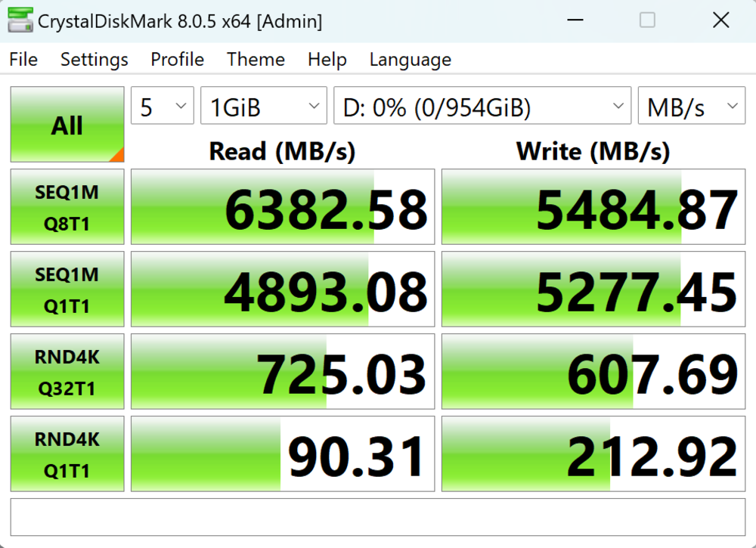
Task: Open the Profile menu
Action: [x=177, y=59]
